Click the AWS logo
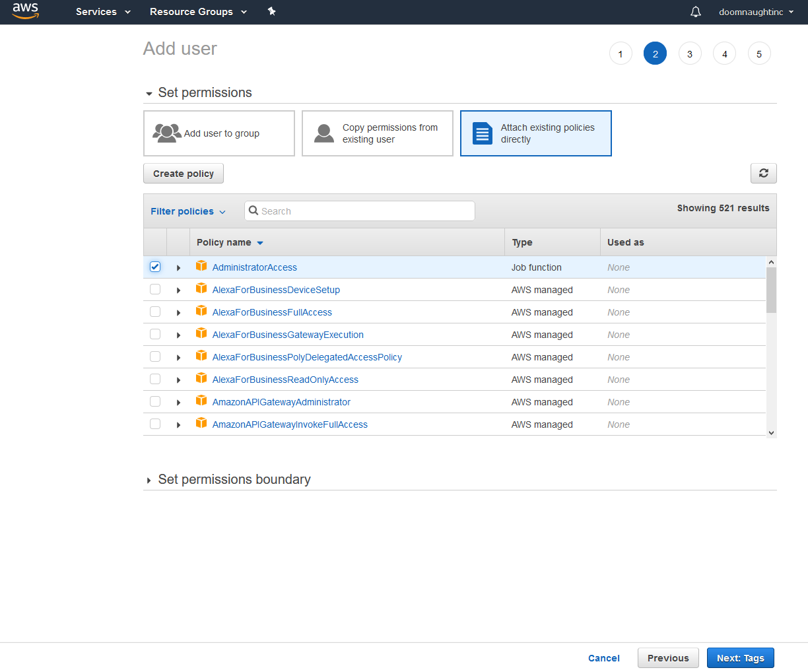This screenshot has width=808, height=672. 25,11
